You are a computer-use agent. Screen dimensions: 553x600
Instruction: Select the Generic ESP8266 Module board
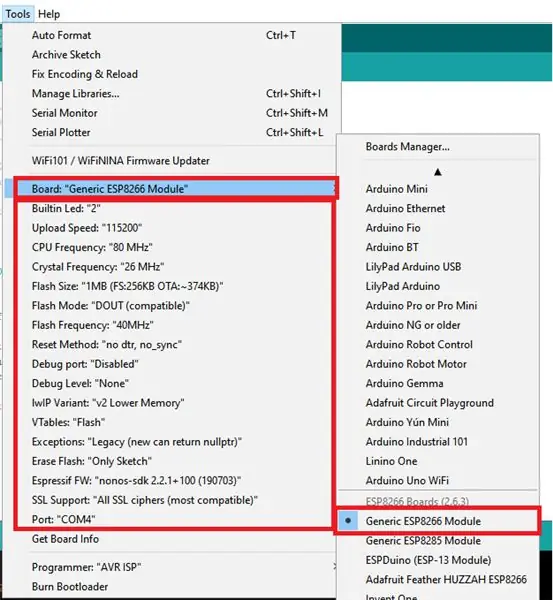[438, 521]
